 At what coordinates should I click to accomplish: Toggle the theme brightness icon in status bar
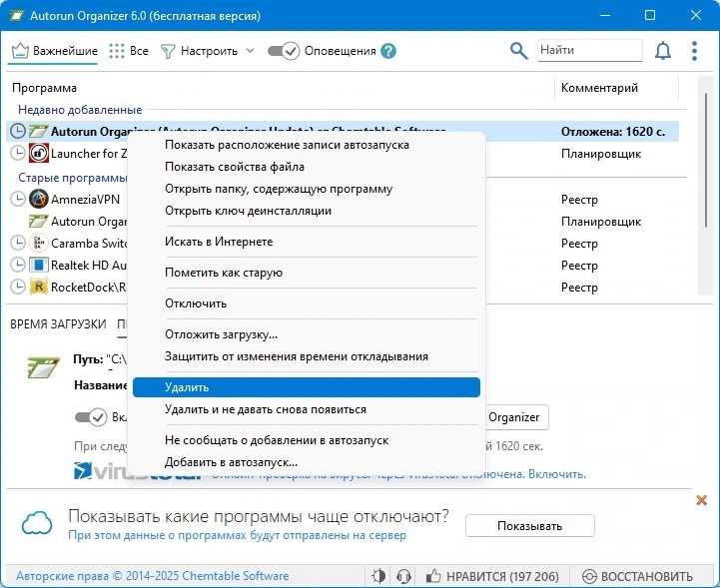[x=378, y=576]
